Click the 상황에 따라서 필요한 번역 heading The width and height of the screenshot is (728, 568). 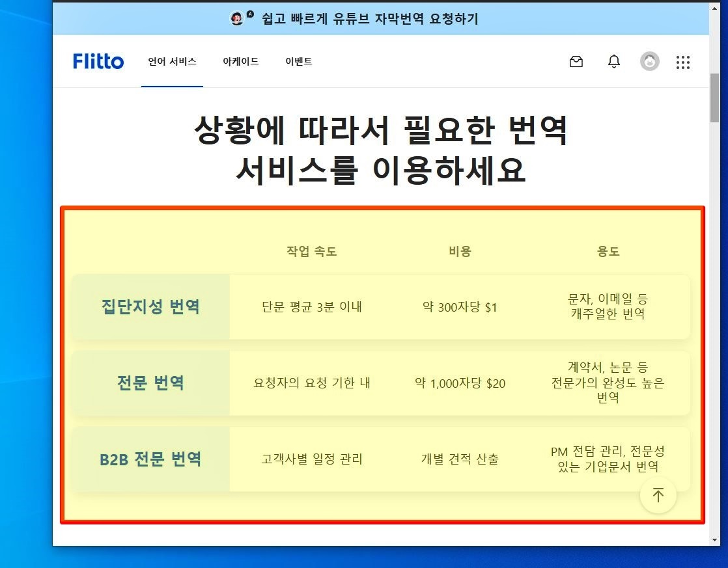point(381,150)
